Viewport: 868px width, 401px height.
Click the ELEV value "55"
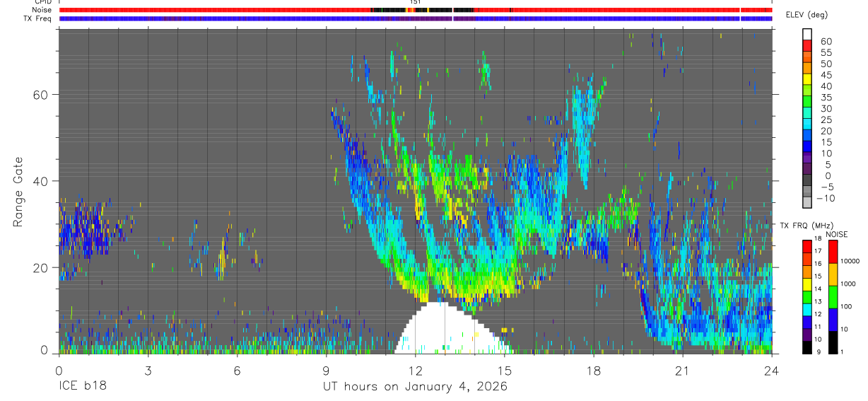(x=826, y=52)
